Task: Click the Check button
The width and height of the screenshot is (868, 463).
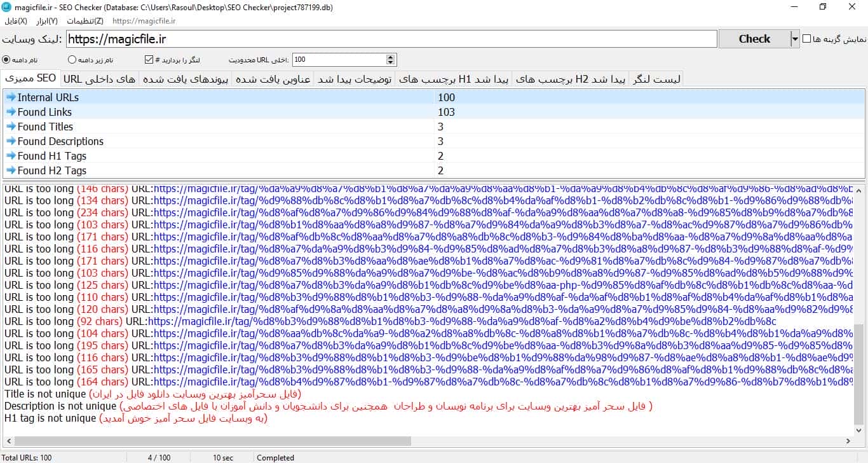Action: pyautogui.click(x=754, y=39)
